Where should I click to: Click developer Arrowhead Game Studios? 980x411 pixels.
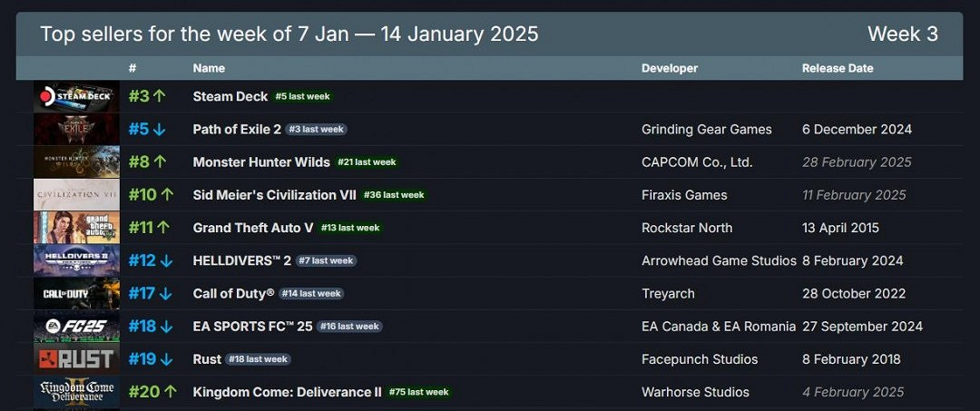coord(719,260)
